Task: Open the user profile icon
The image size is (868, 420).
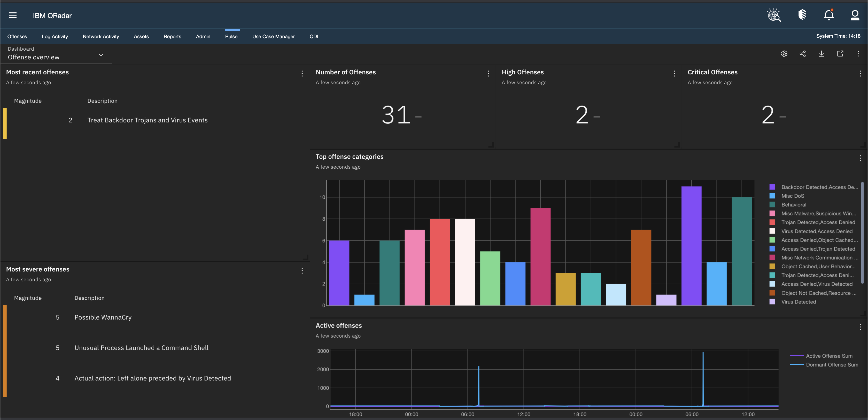Action: 855,15
